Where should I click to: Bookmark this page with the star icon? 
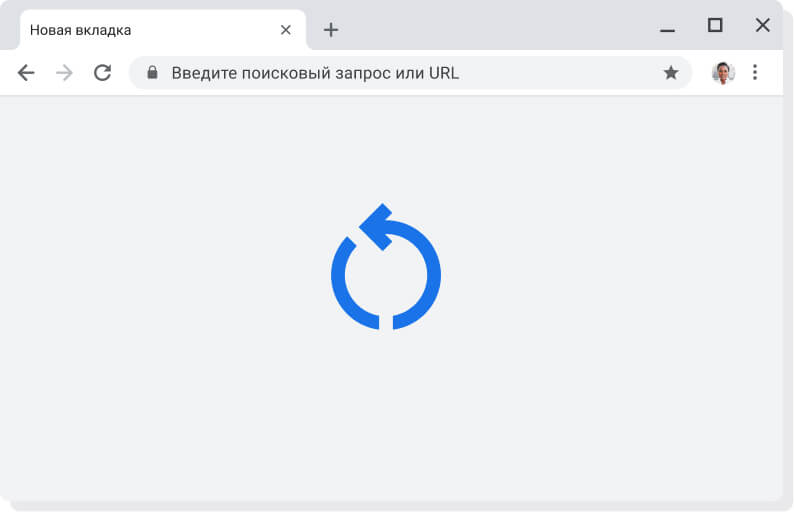pos(671,73)
